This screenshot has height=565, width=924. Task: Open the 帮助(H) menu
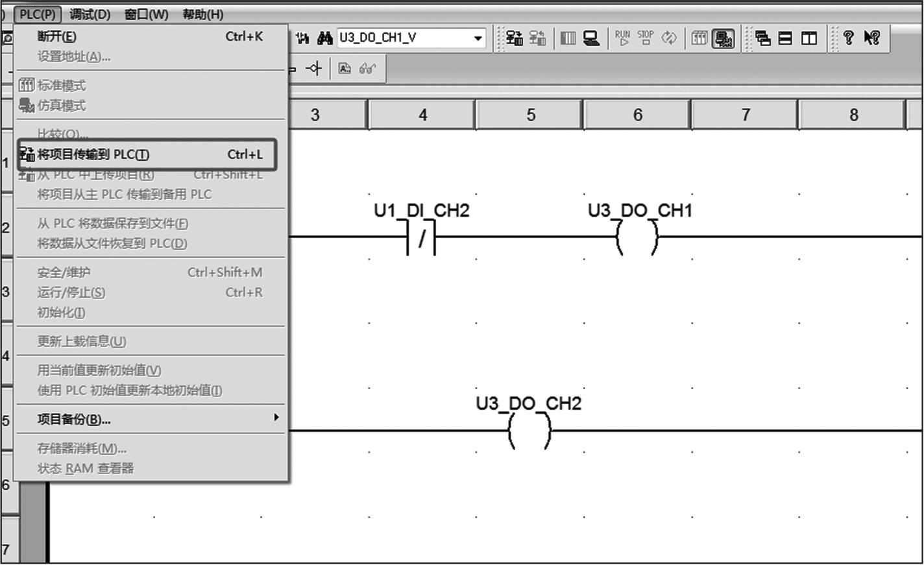pos(203,14)
